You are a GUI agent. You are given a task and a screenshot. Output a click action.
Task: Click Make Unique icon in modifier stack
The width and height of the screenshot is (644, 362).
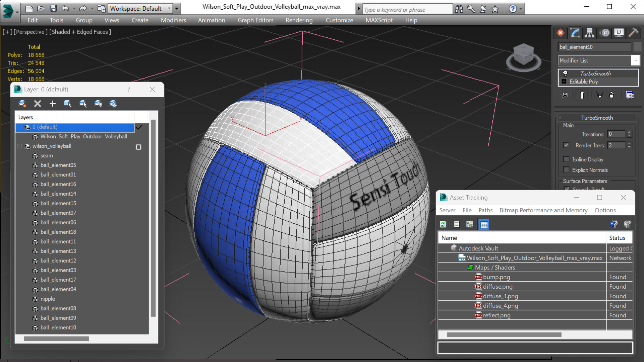600,95
